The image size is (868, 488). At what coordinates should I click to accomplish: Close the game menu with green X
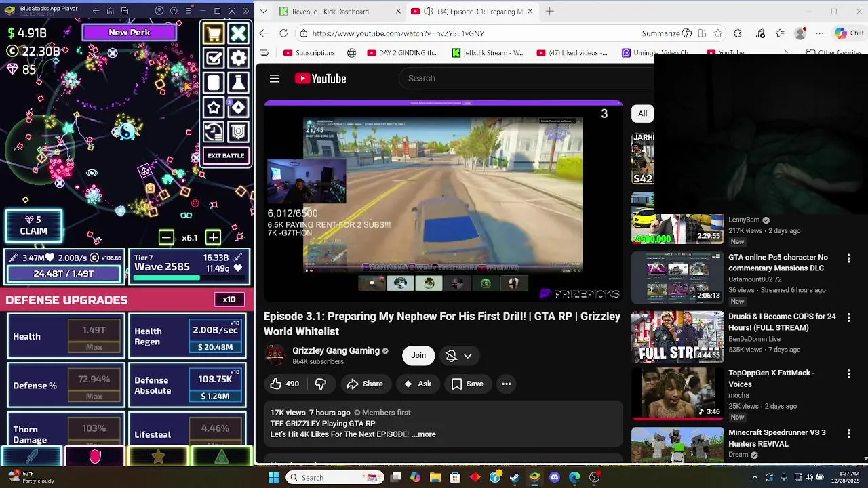tap(238, 33)
